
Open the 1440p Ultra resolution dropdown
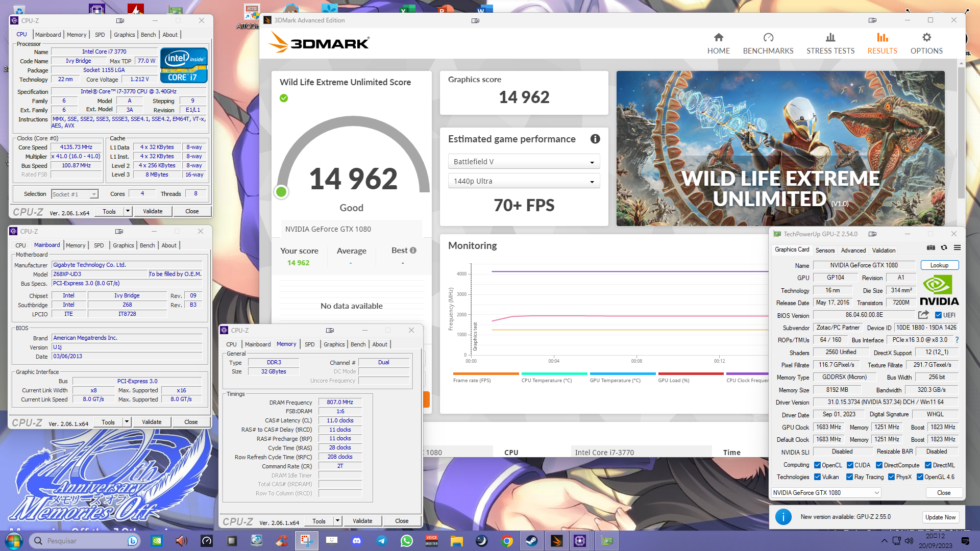(524, 181)
